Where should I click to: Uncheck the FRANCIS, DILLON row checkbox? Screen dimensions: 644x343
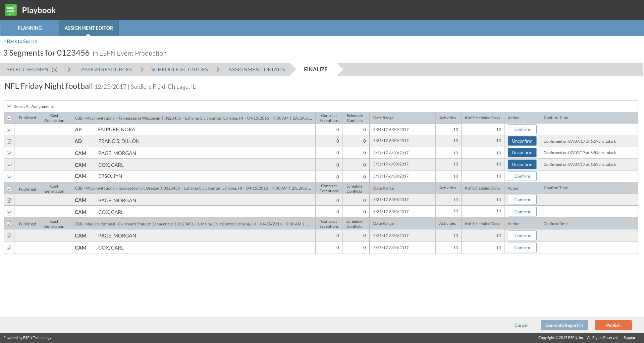coord(9,141)
